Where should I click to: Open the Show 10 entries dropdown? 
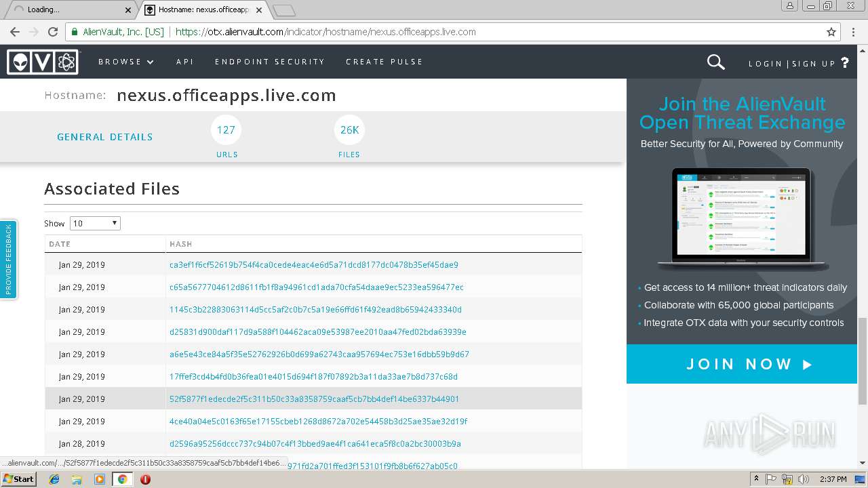[95, 223]
